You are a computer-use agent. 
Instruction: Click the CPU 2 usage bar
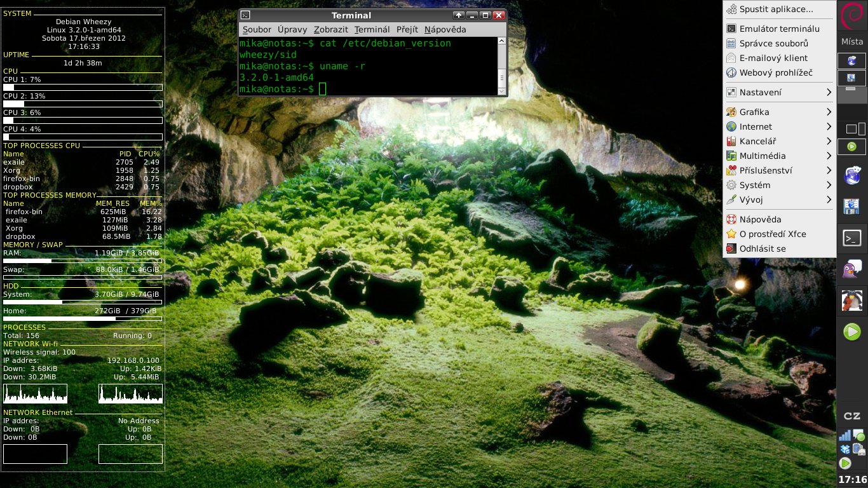[x=83, y=104]
